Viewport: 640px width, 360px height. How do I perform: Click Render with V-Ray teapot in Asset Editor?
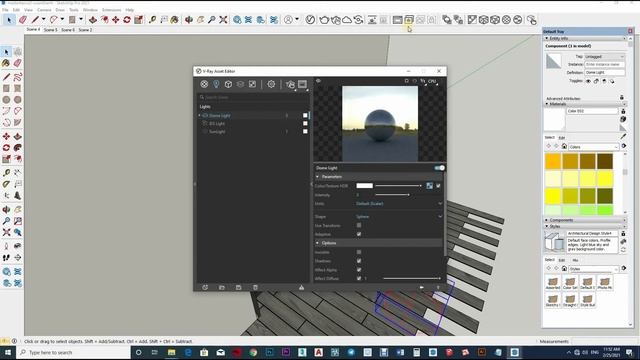point(290,84)
